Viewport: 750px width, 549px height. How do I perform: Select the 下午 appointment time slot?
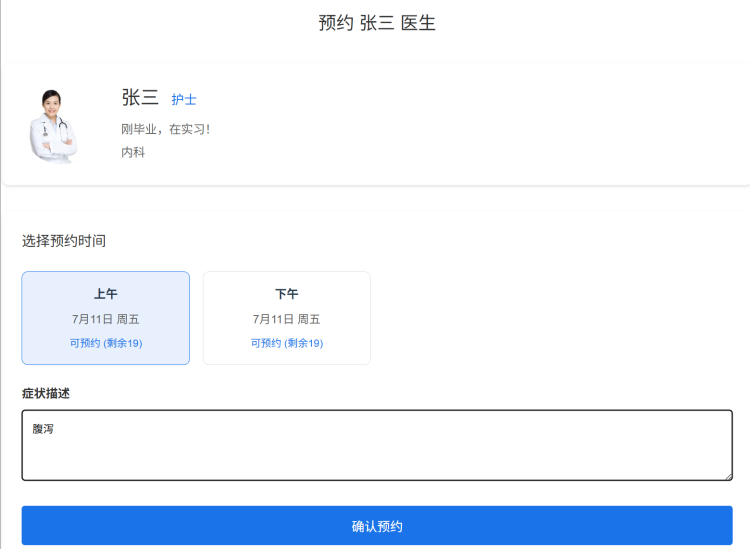(x=287, y=318)
